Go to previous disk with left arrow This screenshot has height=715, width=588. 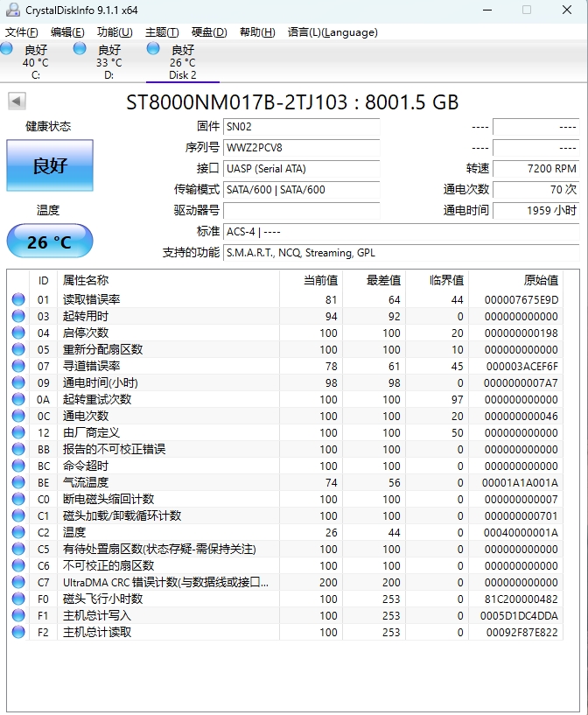coord(17,102)
